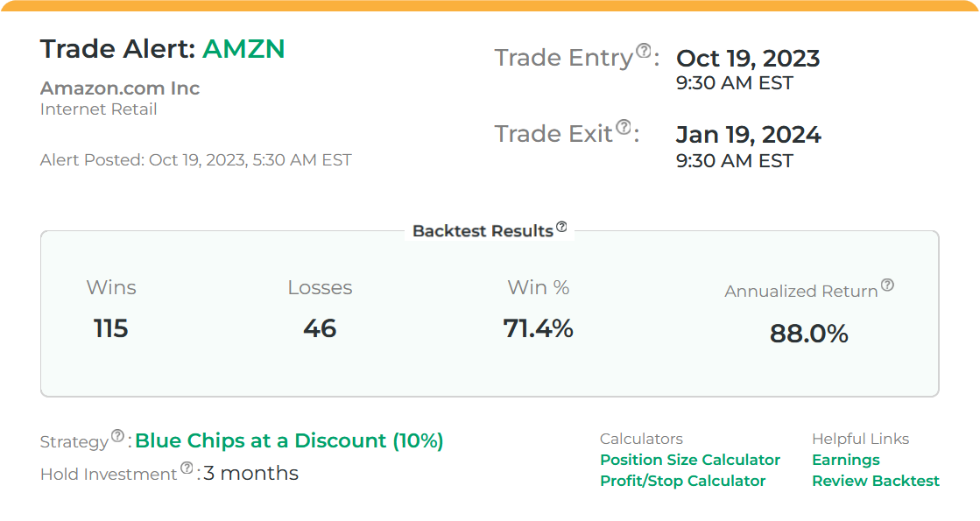Image resolution: width=980 pixels, height=521 pixels.
Task: Open the Annualized Return info icon
Action: click(887, 284)
